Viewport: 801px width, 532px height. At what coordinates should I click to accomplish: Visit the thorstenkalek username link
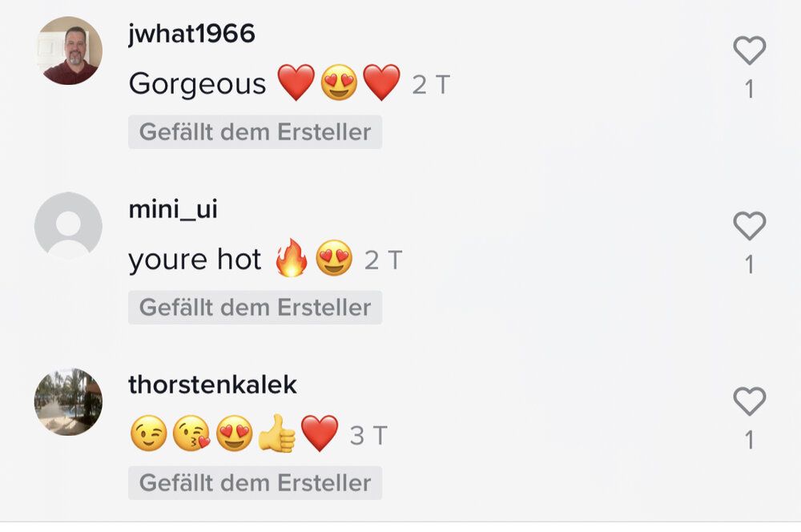click(212, 385)
